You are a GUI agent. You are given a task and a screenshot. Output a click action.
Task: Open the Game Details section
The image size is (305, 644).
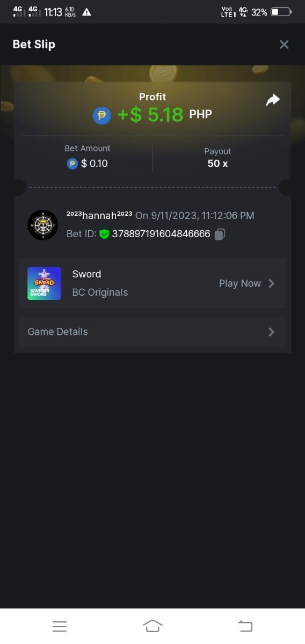tap(152, 332)
